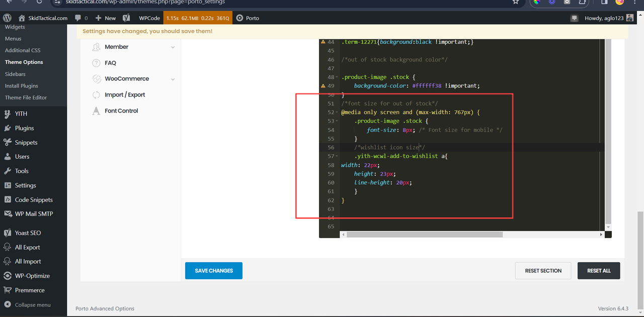Click the WordPress logo in the admin bar

7,18
